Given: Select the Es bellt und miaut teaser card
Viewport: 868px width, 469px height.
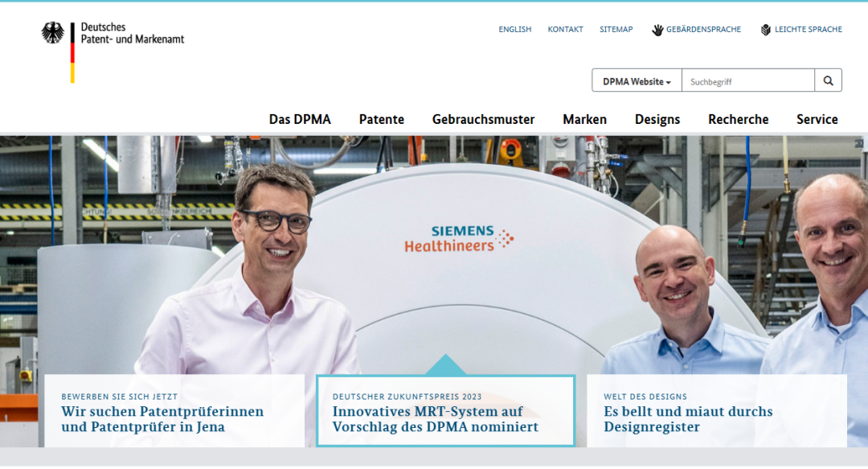Looking at the screenshot, I should click(x=717, y=411).
